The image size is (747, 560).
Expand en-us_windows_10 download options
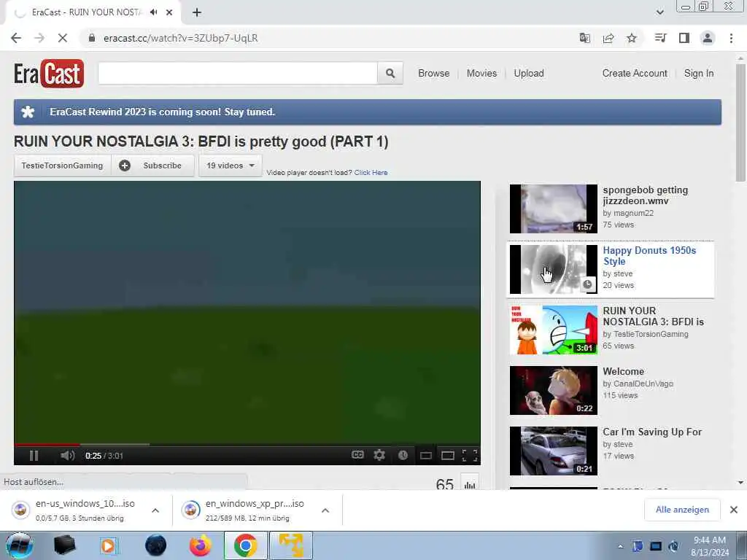click(x=155, y=510)
